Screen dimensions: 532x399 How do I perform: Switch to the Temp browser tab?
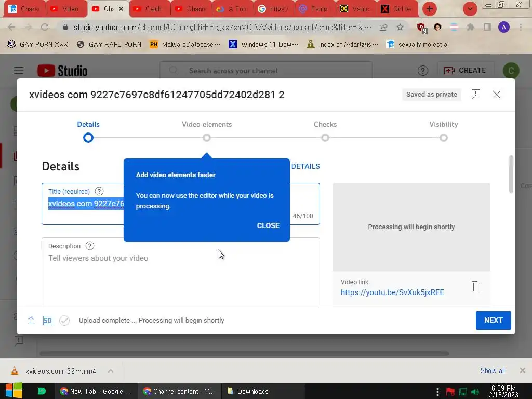click(315, 9)
